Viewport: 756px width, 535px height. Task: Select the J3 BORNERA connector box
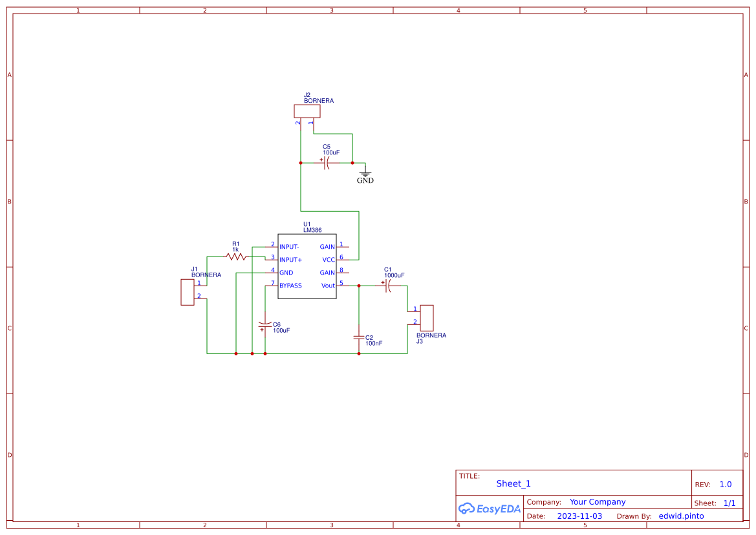point(427,318)
